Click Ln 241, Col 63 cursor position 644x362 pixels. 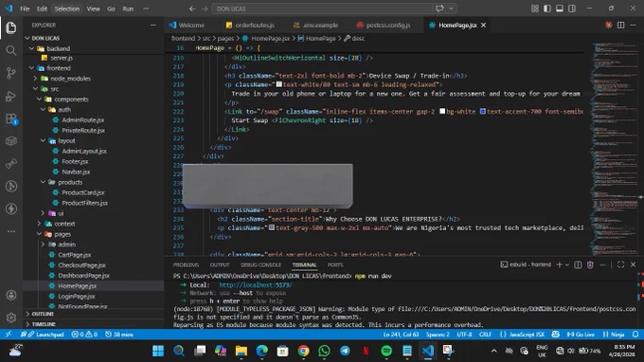click(401, 335)
